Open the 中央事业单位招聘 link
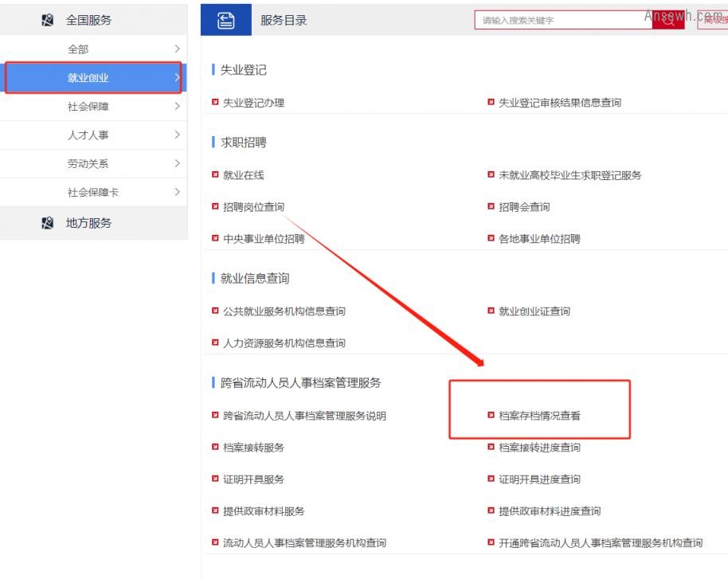The height and width of the screenshot is (579, 728). (263, 239)
